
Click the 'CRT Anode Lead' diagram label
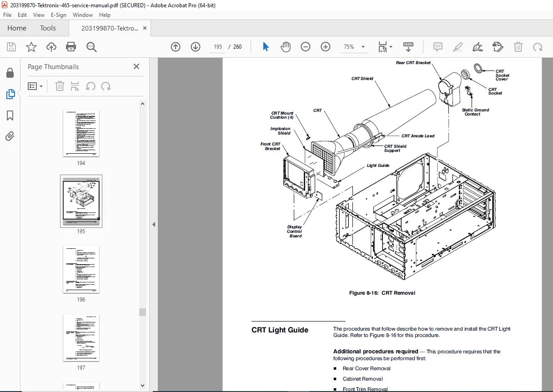[x=418, y=136]
